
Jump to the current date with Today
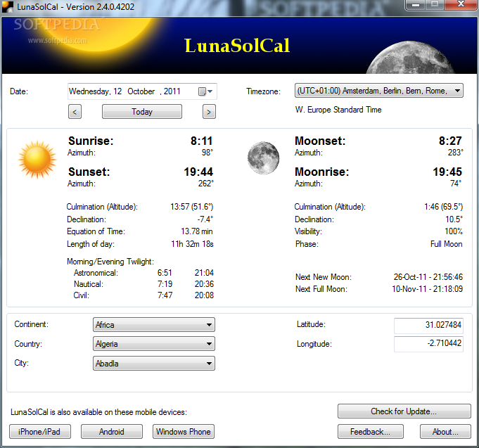142,111
